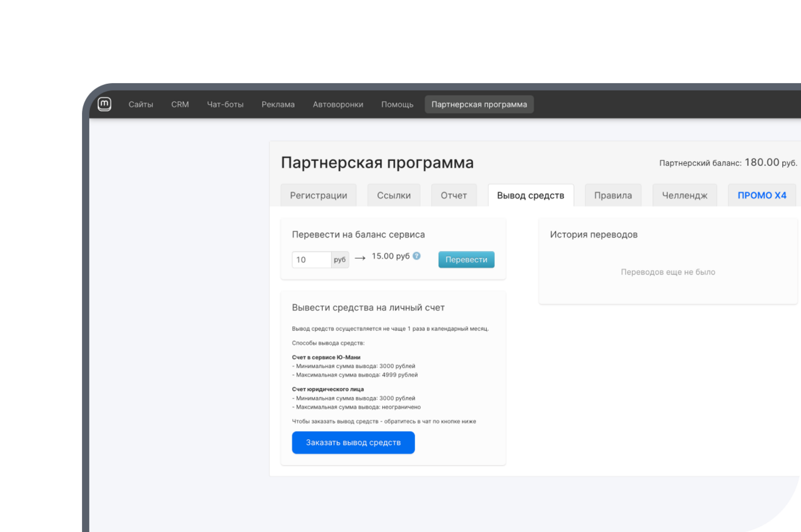Click the Максимальная сумма вывода: 4999 рублей line
801x532 pixels.
pos(355,375)
